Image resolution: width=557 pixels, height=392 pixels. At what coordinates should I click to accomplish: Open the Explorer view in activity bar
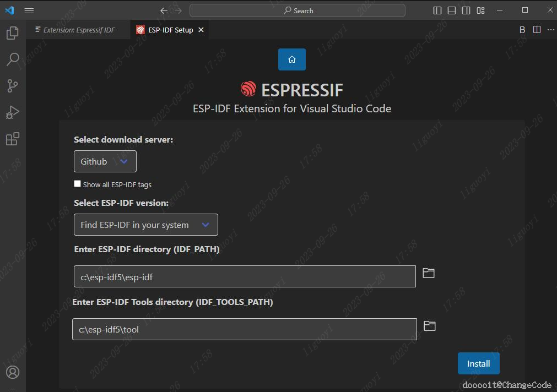point(13,33)
